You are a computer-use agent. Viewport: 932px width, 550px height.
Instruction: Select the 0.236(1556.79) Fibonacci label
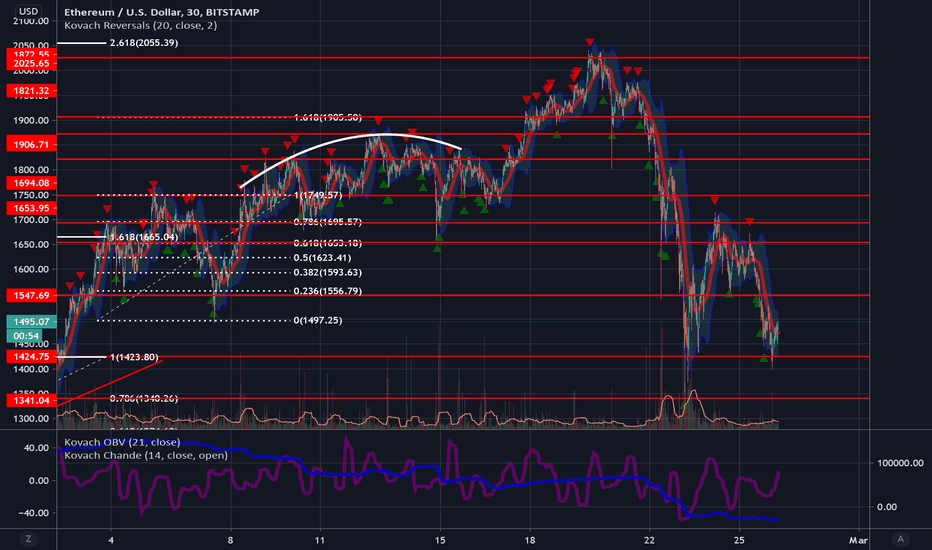pos(328,291)
